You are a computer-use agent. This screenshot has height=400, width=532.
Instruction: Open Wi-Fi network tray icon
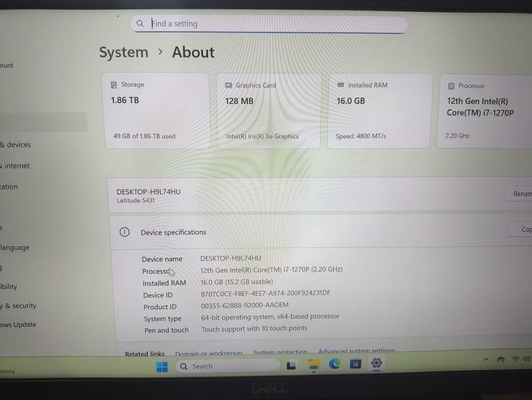point(515,359)
